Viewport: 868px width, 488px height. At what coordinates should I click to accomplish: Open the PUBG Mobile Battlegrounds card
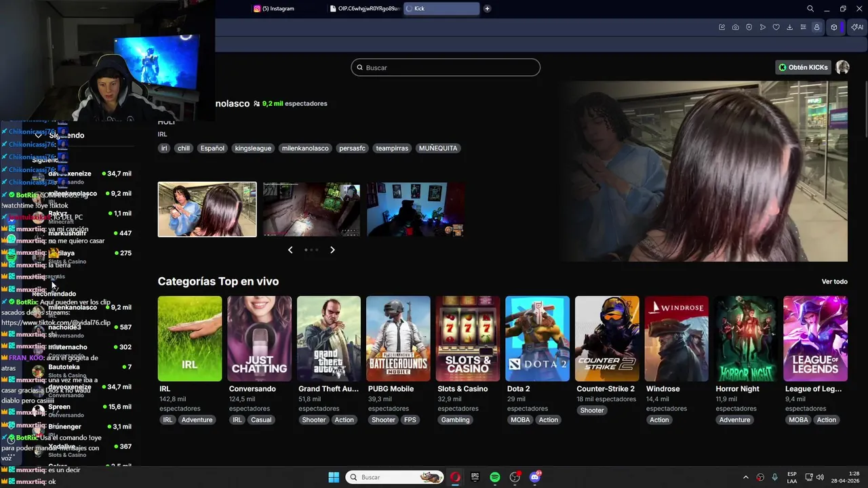[x=398, y=338]
